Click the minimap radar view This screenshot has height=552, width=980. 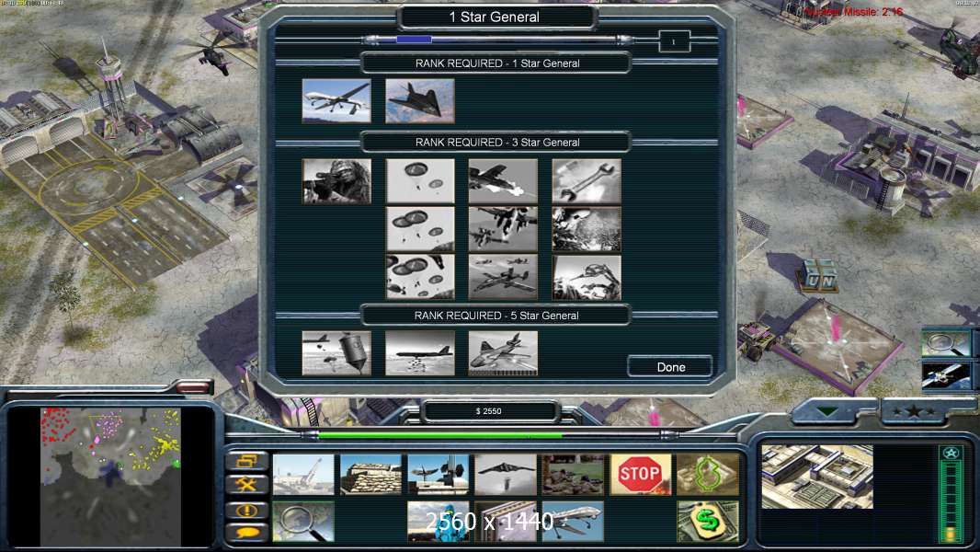[x=110, y=477]
